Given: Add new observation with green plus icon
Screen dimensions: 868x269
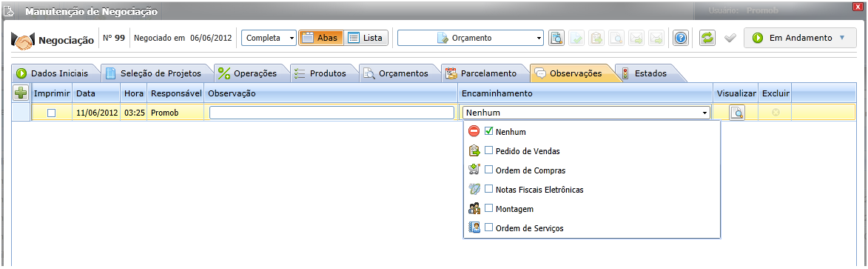Looking at the screenshot, I should tap(21, 93).
